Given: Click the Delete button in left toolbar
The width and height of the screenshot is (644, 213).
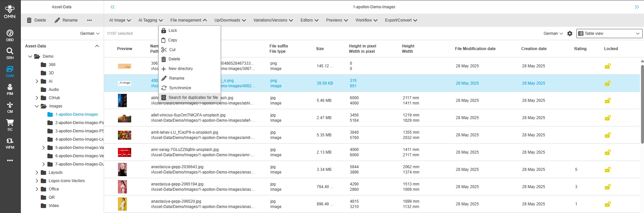Looking at the screenshot, I should click(x=36, y=20).
